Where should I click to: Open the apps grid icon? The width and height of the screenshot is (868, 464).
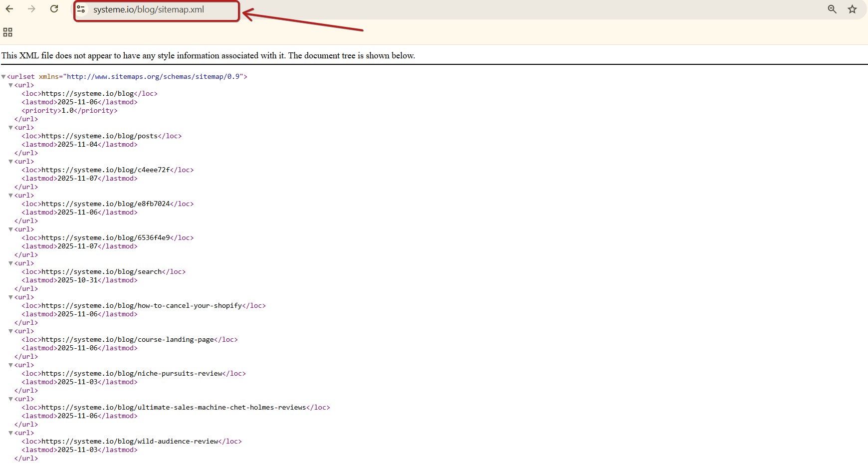click(x=7, y=32)
